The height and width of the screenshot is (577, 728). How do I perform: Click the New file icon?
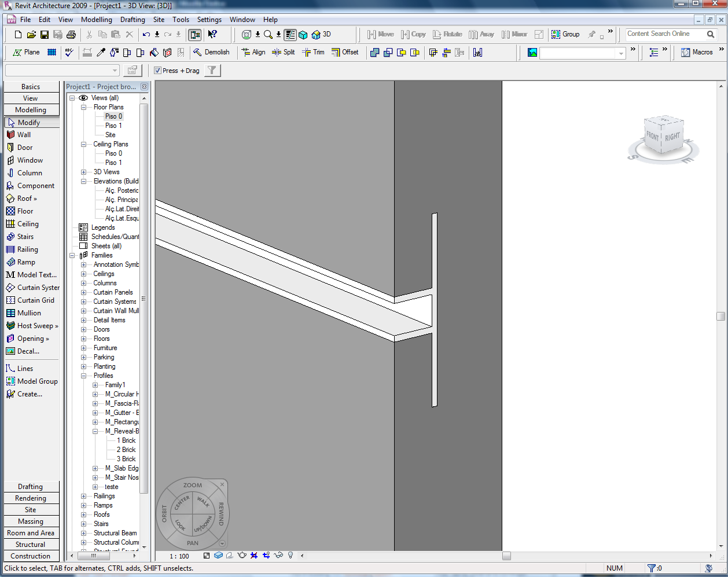(x=18, y=35)
